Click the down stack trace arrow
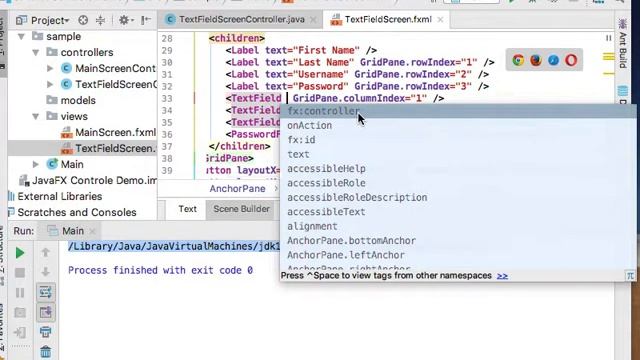The height and width of the screenshot is (360, 640). coord(45,272)
